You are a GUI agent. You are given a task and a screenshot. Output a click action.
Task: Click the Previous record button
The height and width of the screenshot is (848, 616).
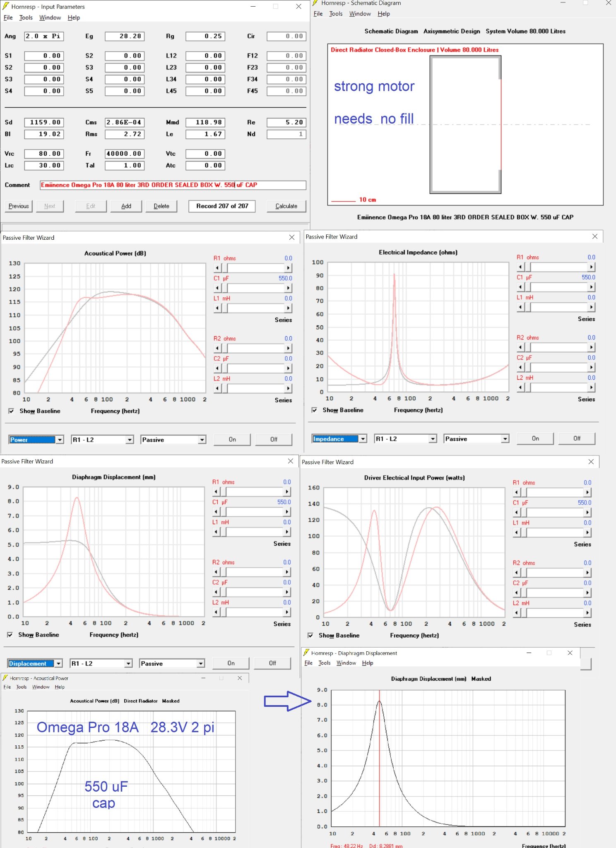click(x=19, y=206)
